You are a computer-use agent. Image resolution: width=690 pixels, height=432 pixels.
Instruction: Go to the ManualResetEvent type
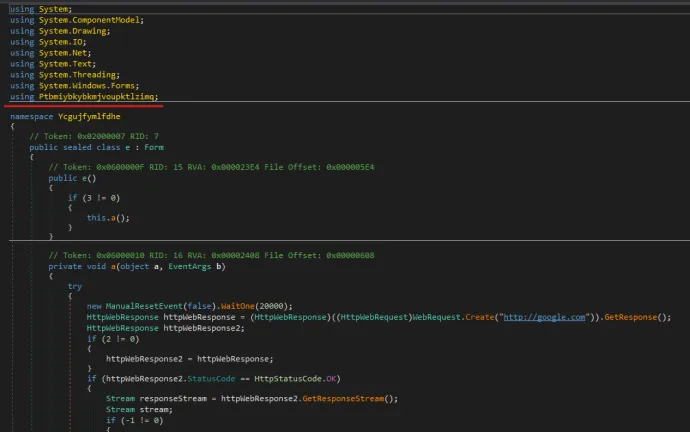coord(144,306)
